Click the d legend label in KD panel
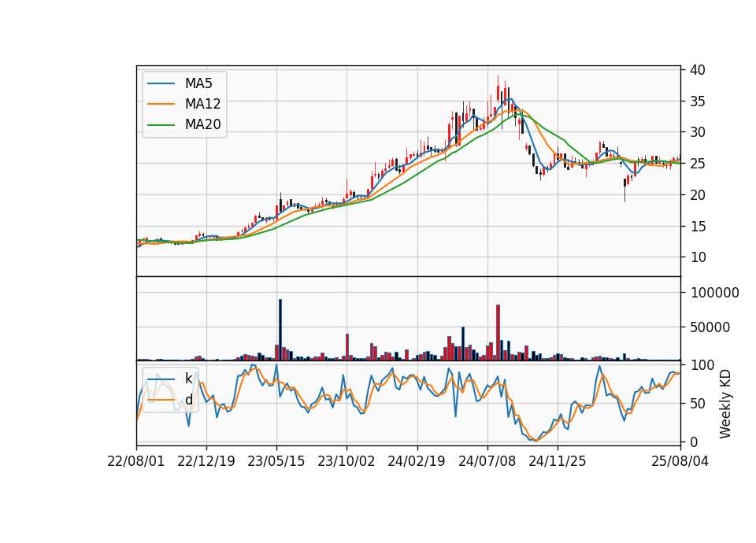 [x=188, y=400]
